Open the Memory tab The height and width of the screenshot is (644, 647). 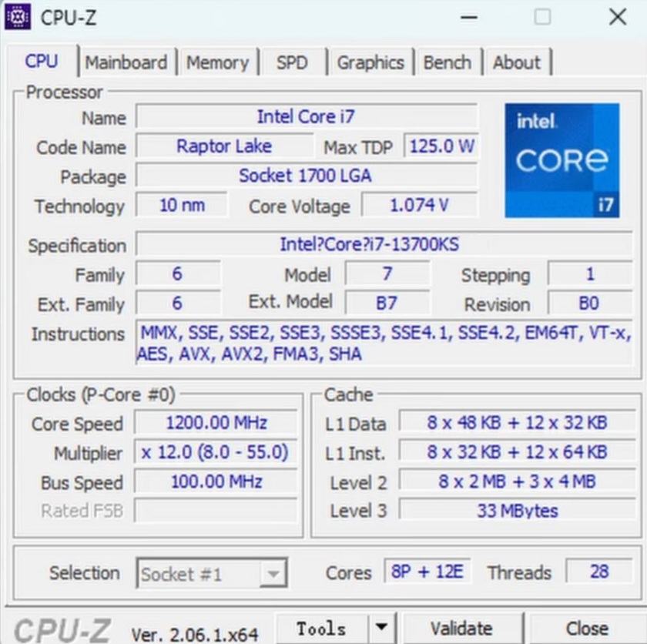coord(218,62)
